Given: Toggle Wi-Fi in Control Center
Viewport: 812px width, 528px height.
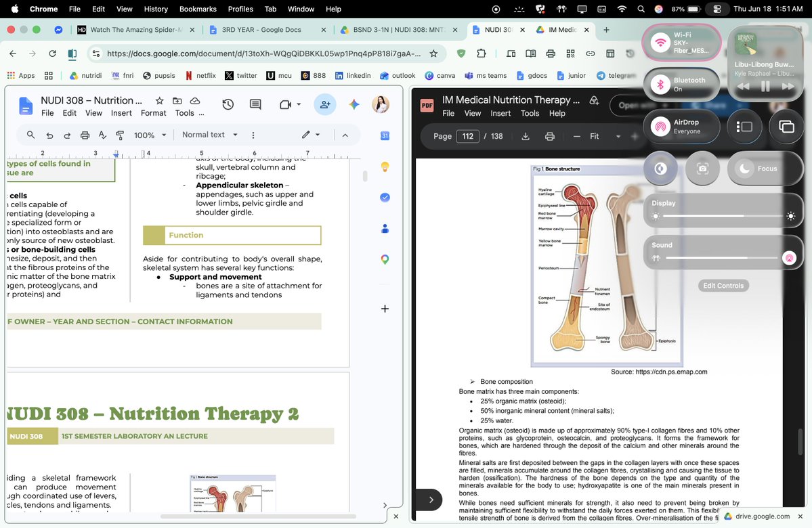Looking at the screenshot, I should (x=660, y=43).
